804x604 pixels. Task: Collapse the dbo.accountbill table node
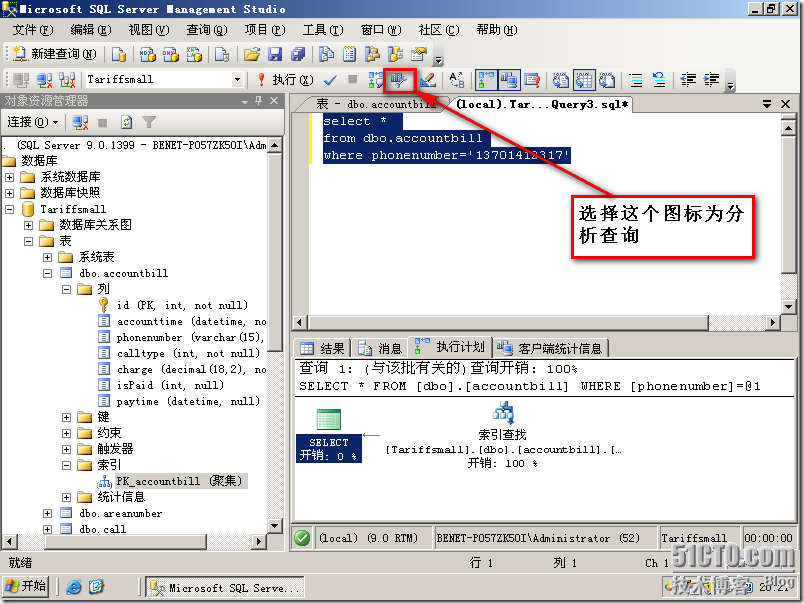tap(48, 273)
